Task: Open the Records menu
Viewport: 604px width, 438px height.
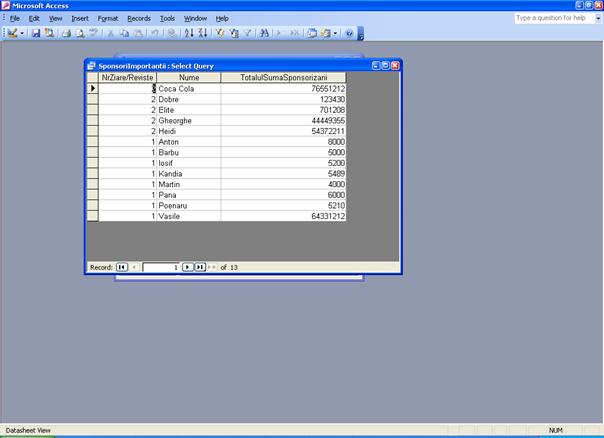Action: click(139, 18)
